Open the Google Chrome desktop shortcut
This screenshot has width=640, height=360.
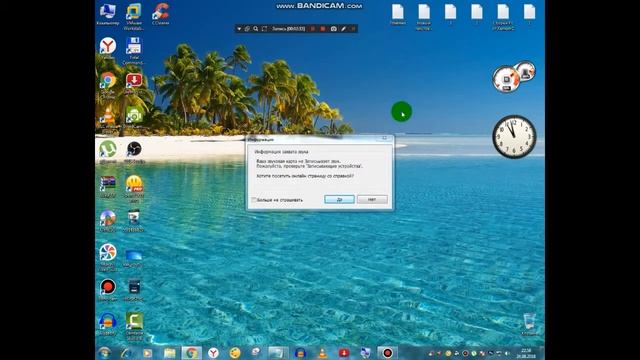coord(108,84)
